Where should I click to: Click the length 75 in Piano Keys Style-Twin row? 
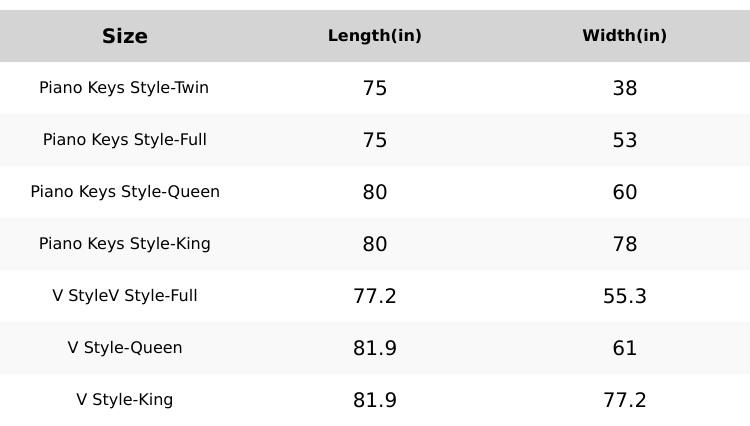[x=375, y=88]
